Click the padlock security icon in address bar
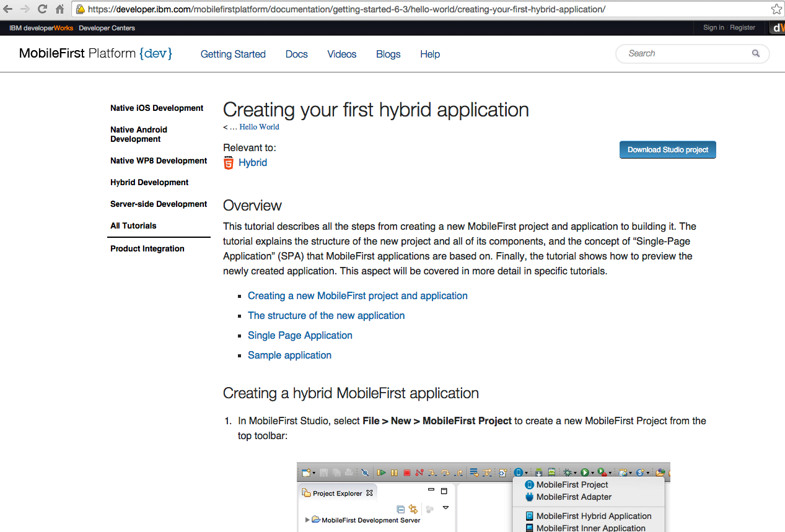 (x=80, y=9)
